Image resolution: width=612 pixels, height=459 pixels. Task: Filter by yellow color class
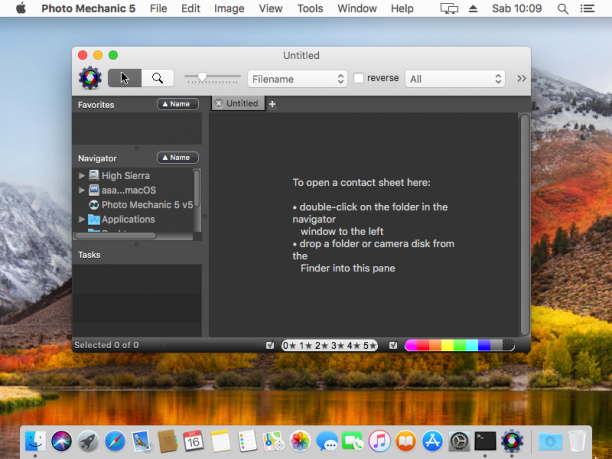pyautogui.click(x=447, y=345)
